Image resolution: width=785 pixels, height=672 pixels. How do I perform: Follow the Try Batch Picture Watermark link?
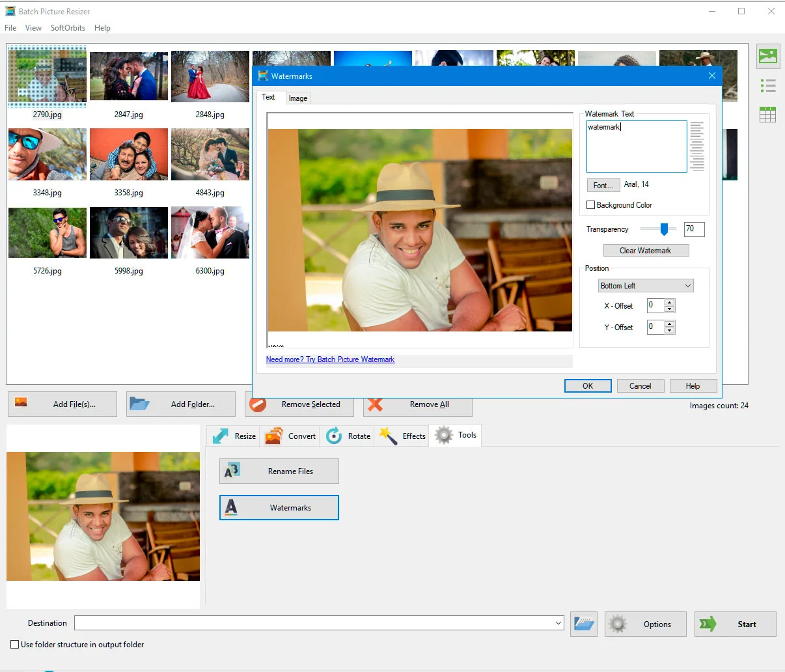331,359
